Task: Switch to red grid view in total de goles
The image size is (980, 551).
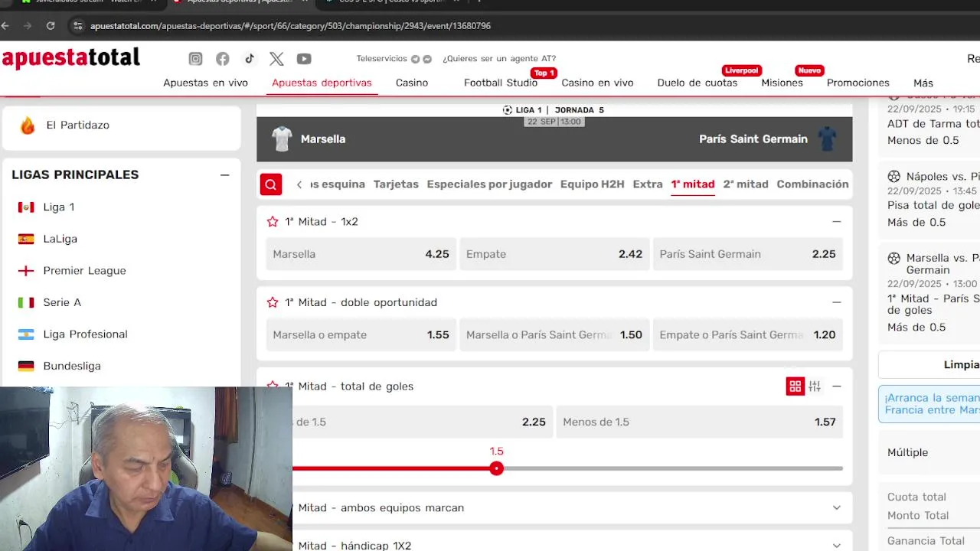Action: (x=795, y=386)
